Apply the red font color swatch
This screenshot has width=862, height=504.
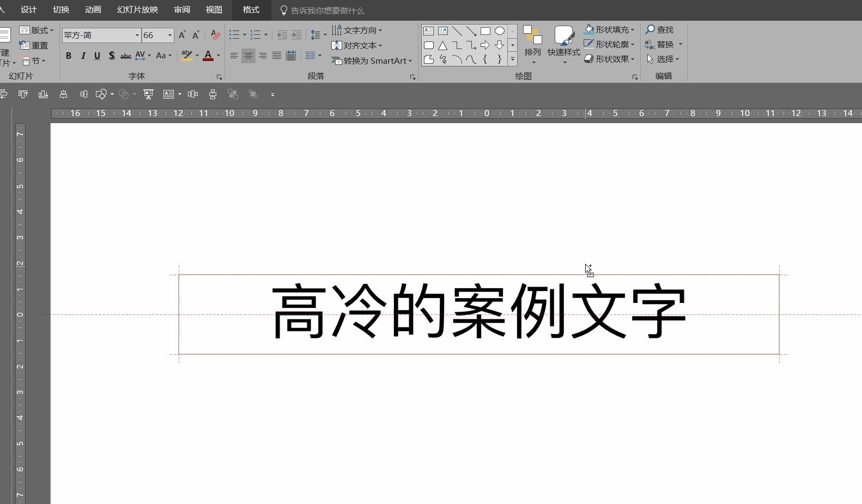coord(208,56)
